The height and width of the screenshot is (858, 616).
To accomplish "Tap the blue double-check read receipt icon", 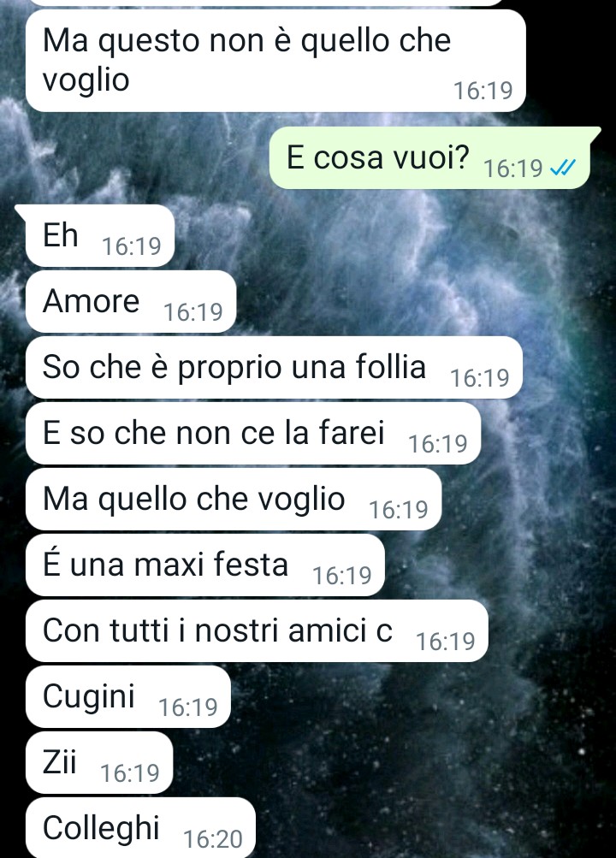I will [x=563, y=168].
